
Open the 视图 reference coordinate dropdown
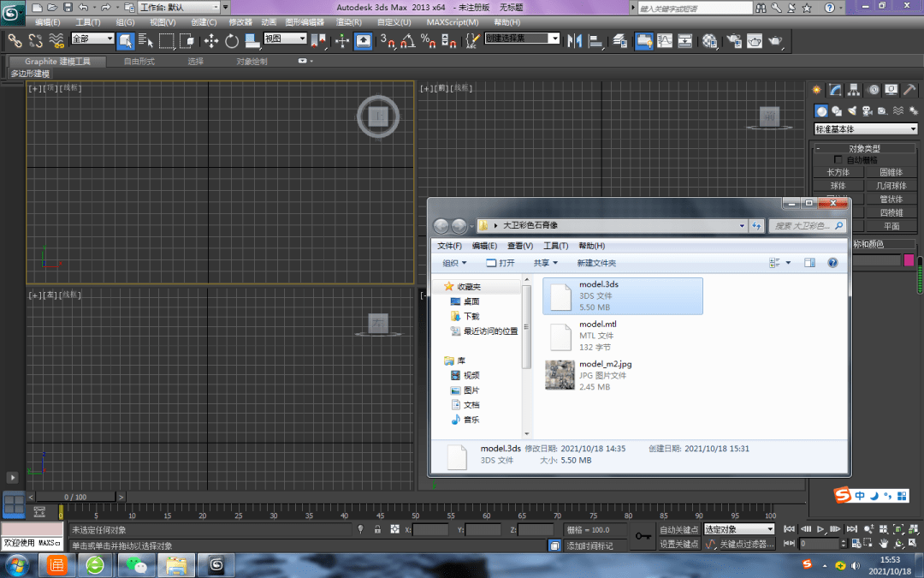click(x=285, y=39)
